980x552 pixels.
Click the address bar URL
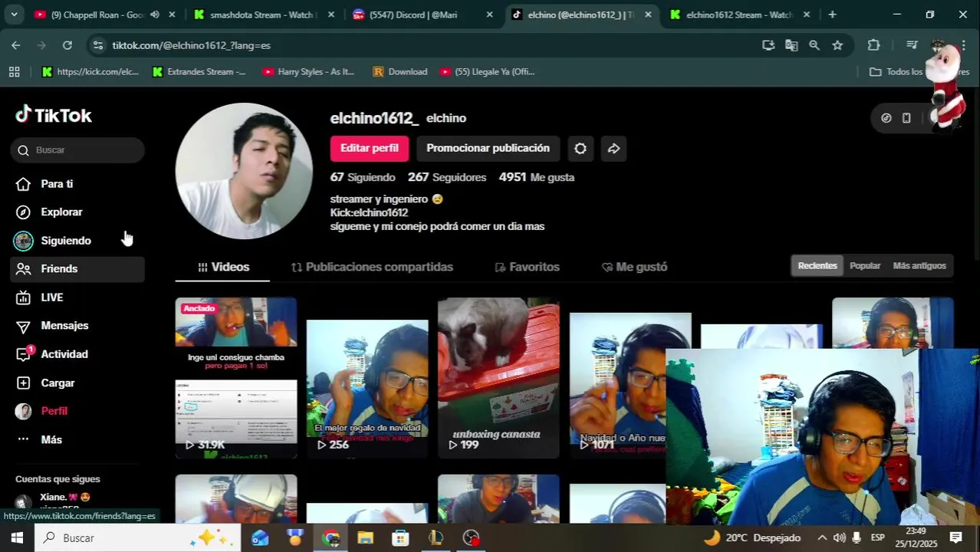(192, 45)
